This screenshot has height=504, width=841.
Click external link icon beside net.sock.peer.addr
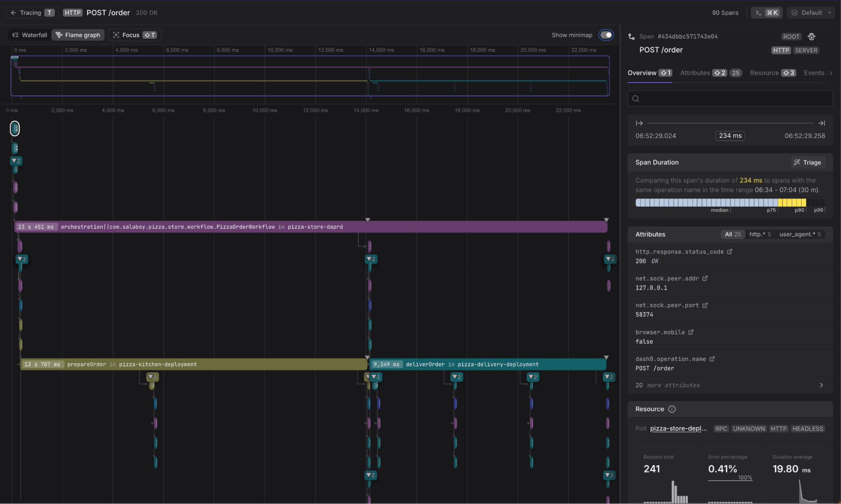point(705,279)
